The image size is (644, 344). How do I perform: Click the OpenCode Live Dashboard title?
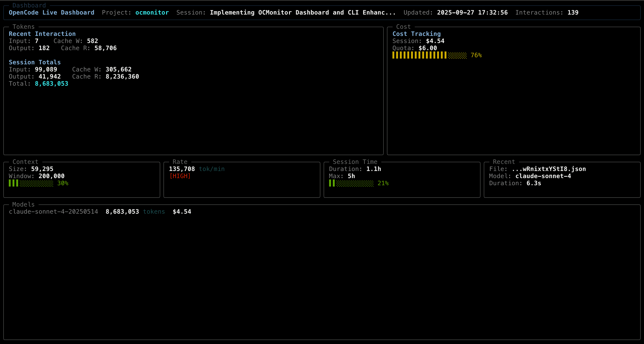point(51,13)
